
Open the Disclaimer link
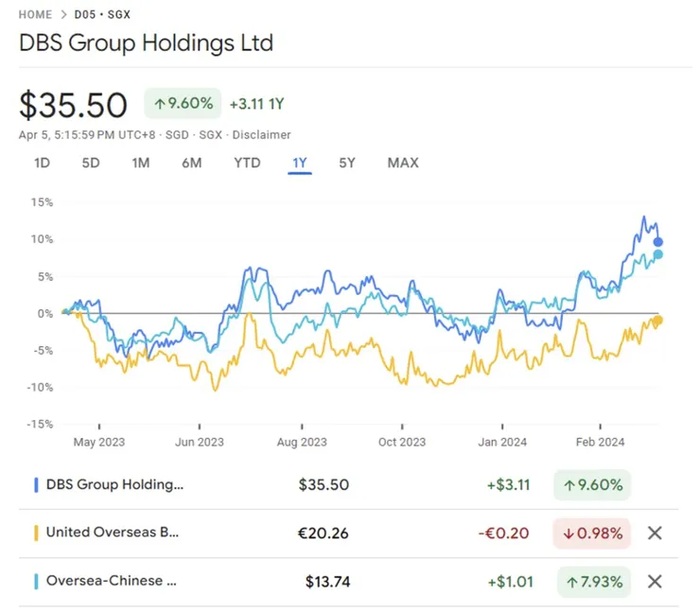(261, 135)
